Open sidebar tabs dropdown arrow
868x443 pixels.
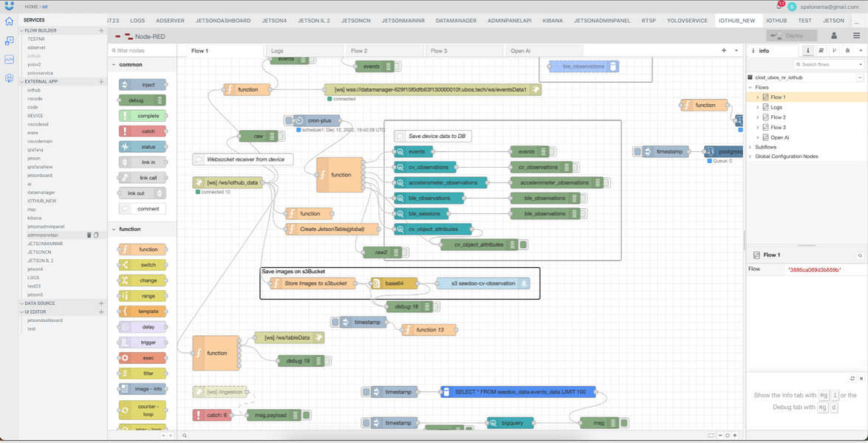[x=861, y=50]
